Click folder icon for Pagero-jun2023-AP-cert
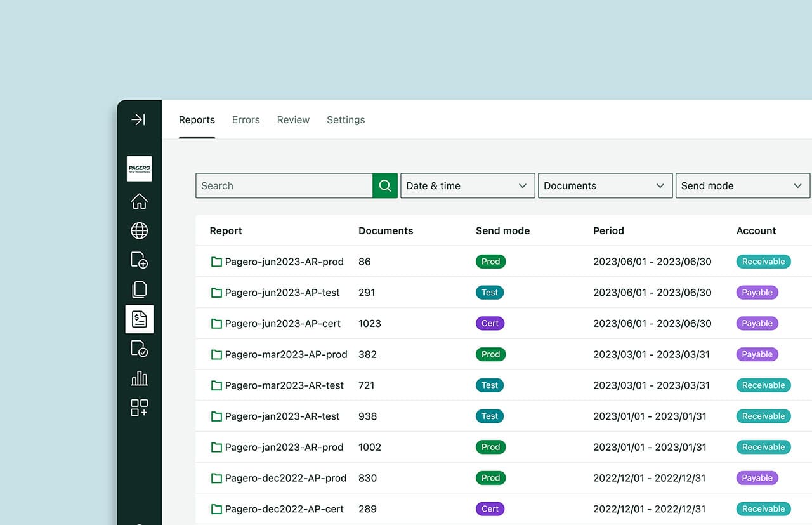 pos(216,324)
